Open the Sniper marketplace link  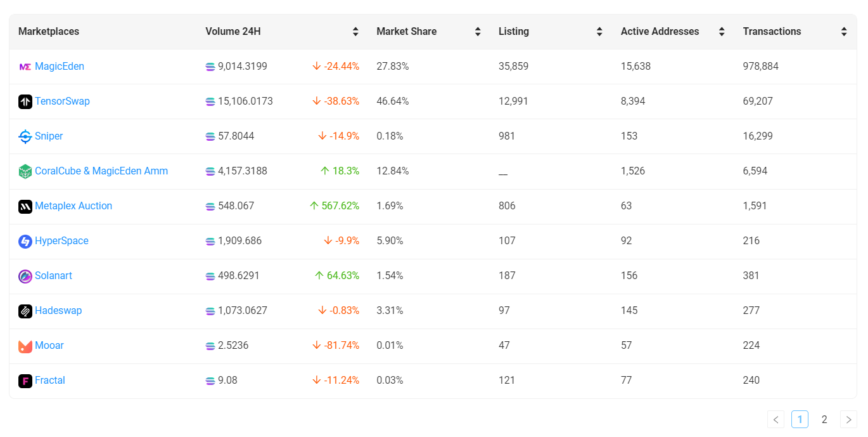click(x=49, y=136)
